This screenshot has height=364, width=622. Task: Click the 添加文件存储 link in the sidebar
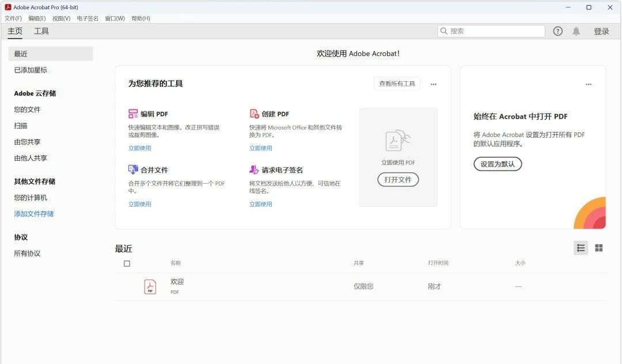click(x=34, y=214)
